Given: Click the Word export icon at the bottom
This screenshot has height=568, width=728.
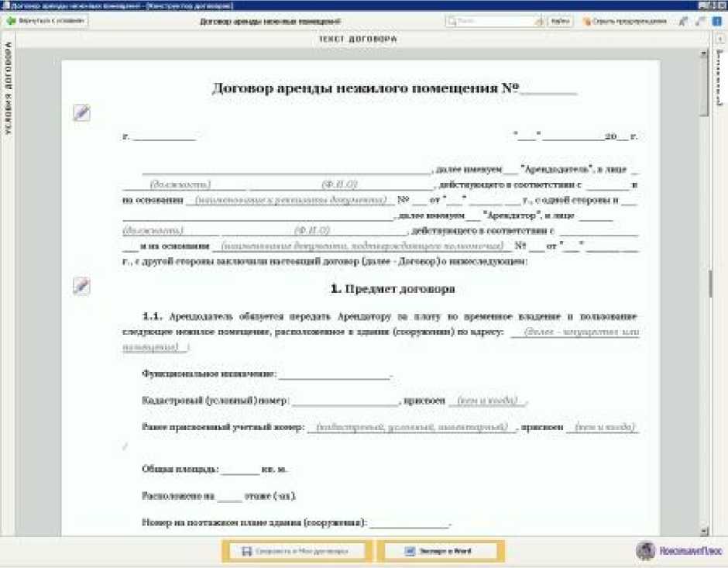Looking at the screenshot, I should coord(410,551).
